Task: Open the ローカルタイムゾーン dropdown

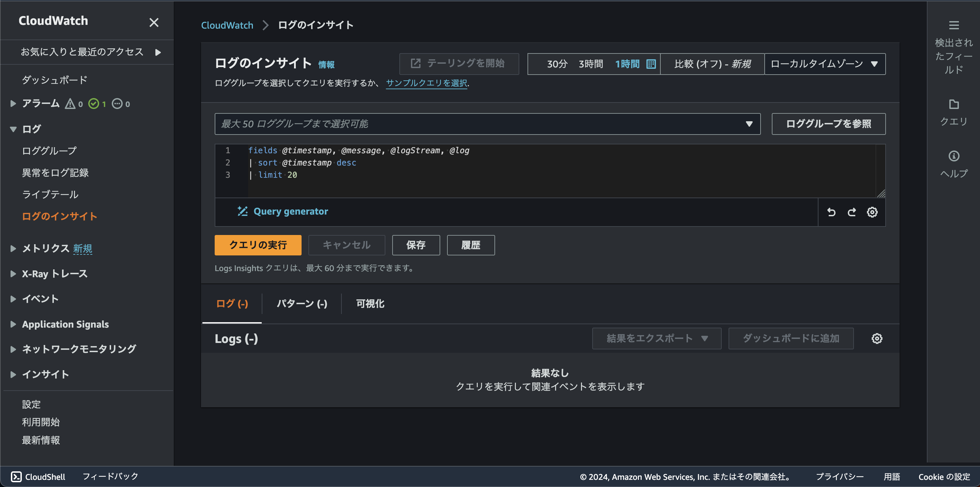Action: (x=825, y=64)
